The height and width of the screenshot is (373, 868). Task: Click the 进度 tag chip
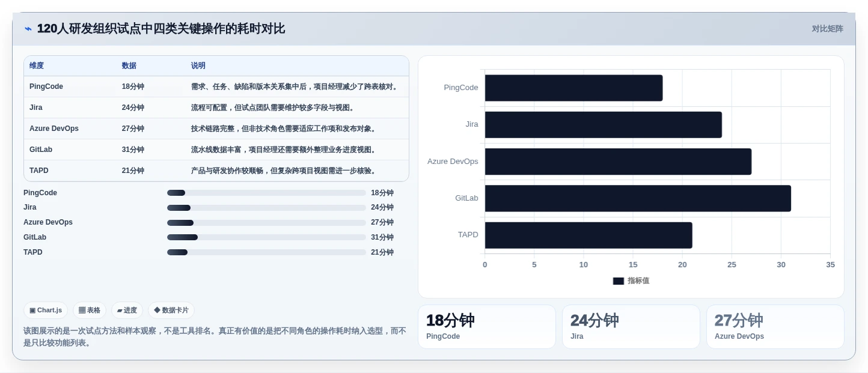pos(127,311)
